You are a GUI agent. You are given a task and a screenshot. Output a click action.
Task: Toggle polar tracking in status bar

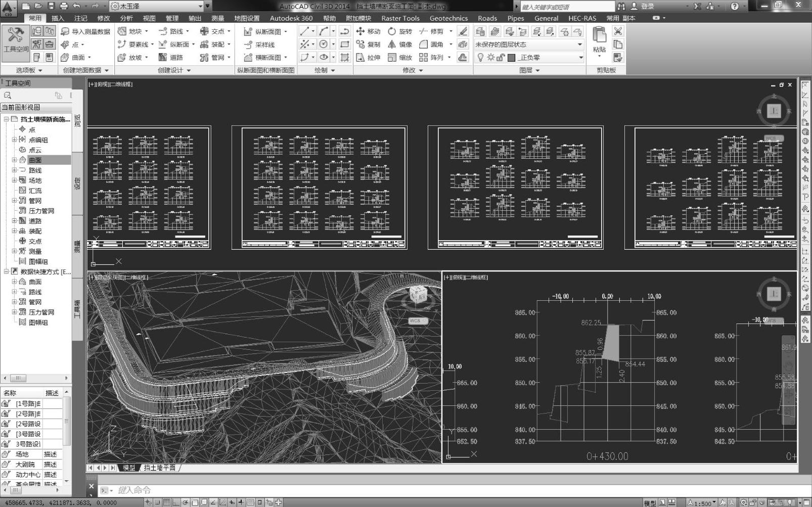[x=186, y=502]
